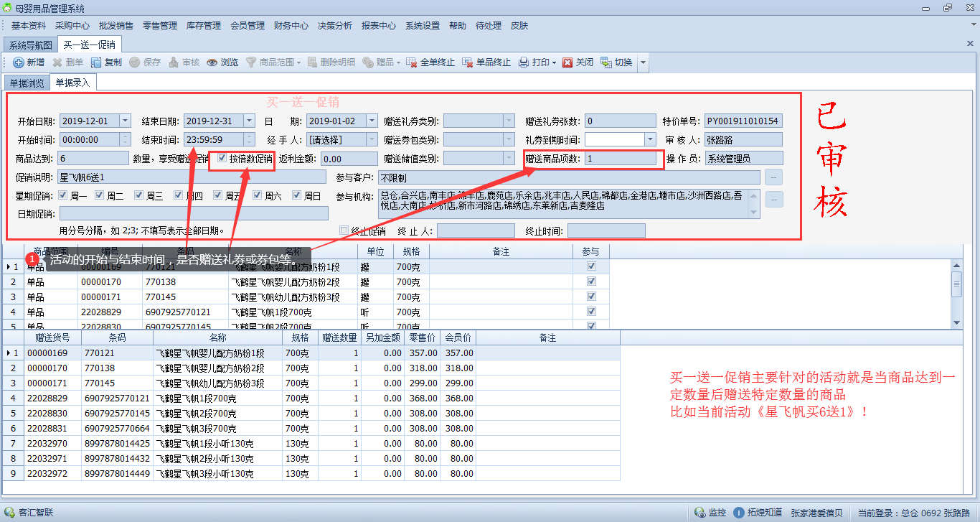
Task: Click the 参与机构 ellipsis button
Action: click(x=774, y=200)
